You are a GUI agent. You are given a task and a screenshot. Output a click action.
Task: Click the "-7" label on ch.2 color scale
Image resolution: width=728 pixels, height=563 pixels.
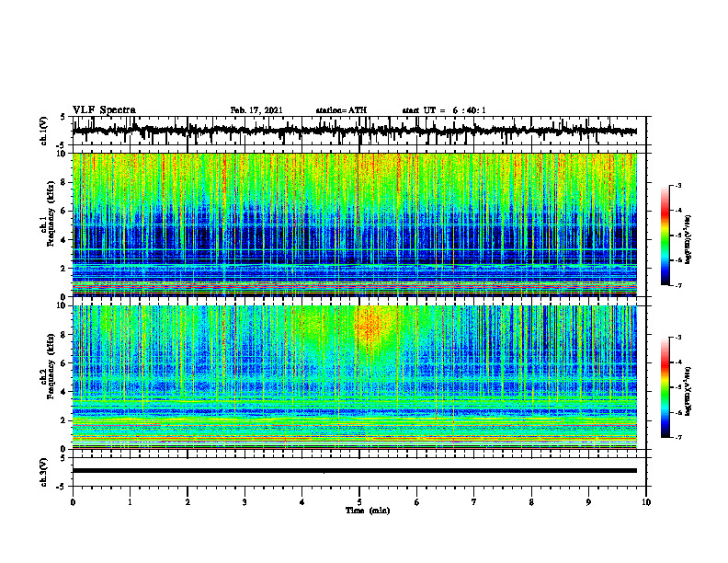point(678,438)
